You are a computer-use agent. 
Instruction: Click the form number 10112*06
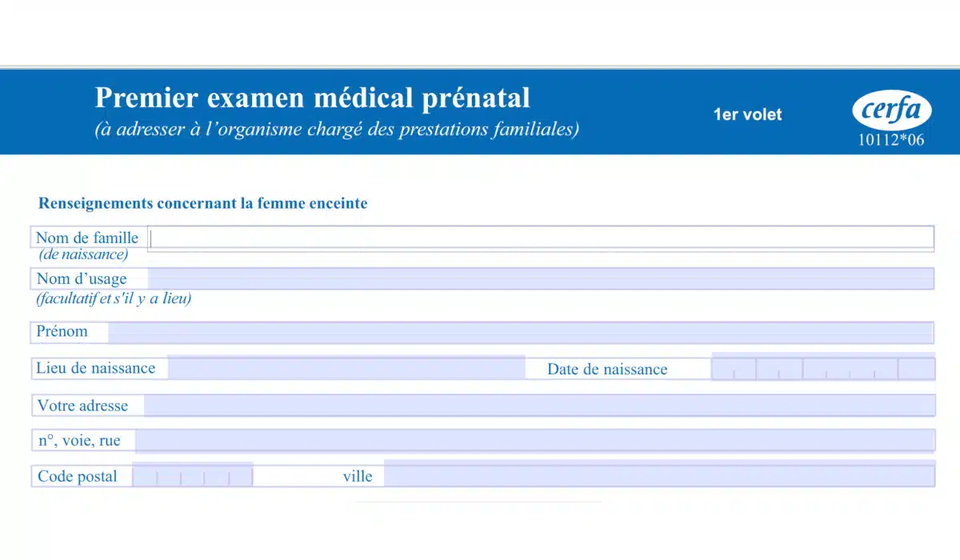pos(891,140)
